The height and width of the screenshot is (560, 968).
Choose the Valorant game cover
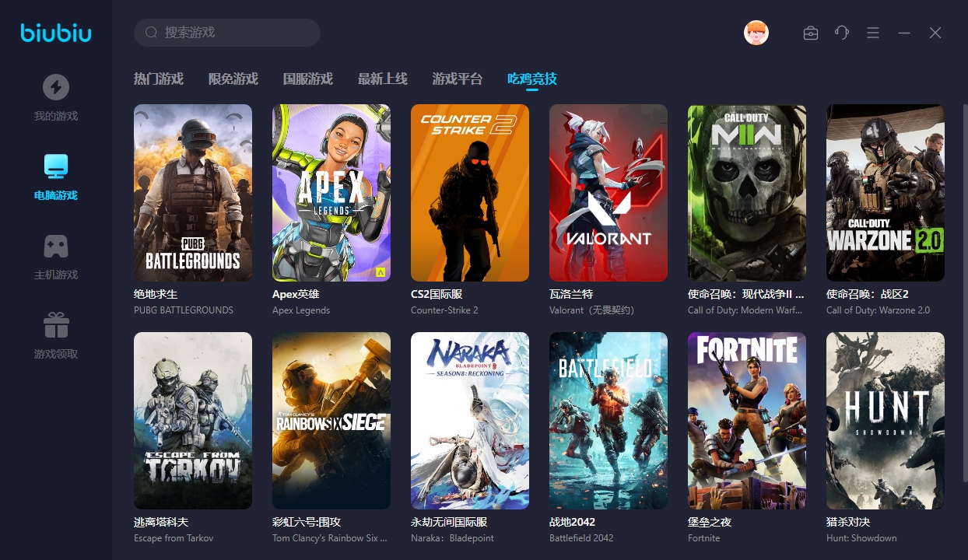pos(609,193)
